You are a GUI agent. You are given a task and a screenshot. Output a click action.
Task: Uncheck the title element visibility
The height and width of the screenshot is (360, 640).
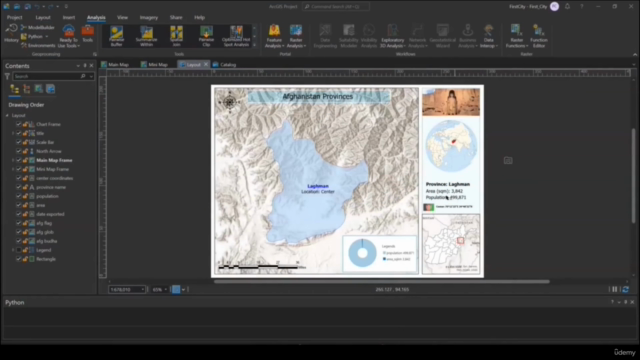click(19, 133)
